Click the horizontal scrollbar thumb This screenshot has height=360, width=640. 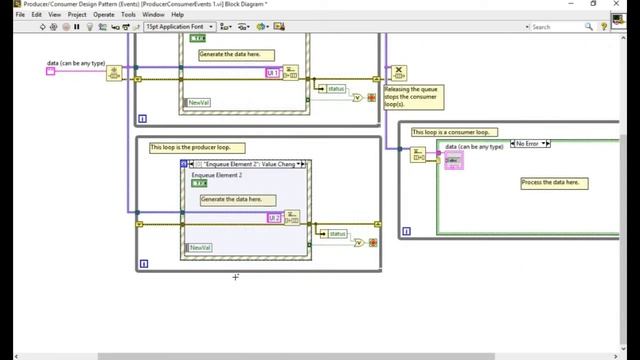[x=296, y=356]
